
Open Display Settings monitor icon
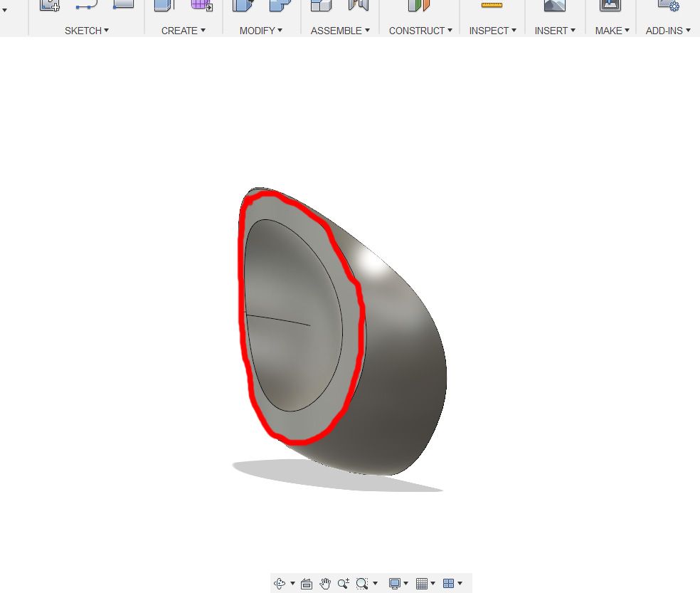tap(394, 583)
